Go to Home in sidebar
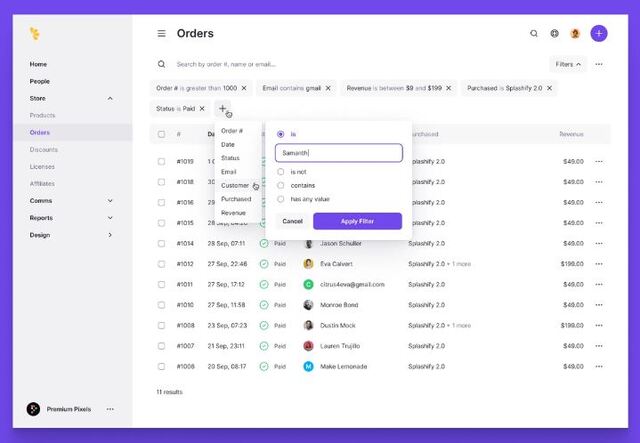Screen dimensions: 640x443 pos(38,64)
